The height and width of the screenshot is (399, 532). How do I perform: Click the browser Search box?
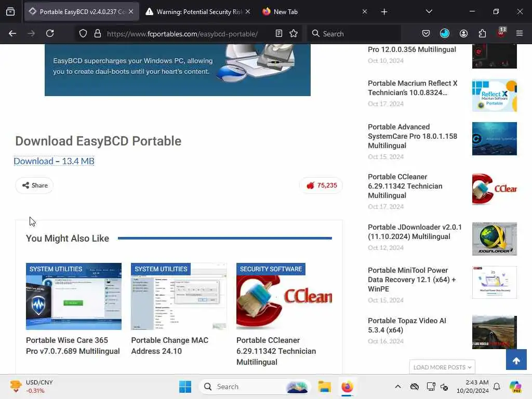(x=354, y=34)
